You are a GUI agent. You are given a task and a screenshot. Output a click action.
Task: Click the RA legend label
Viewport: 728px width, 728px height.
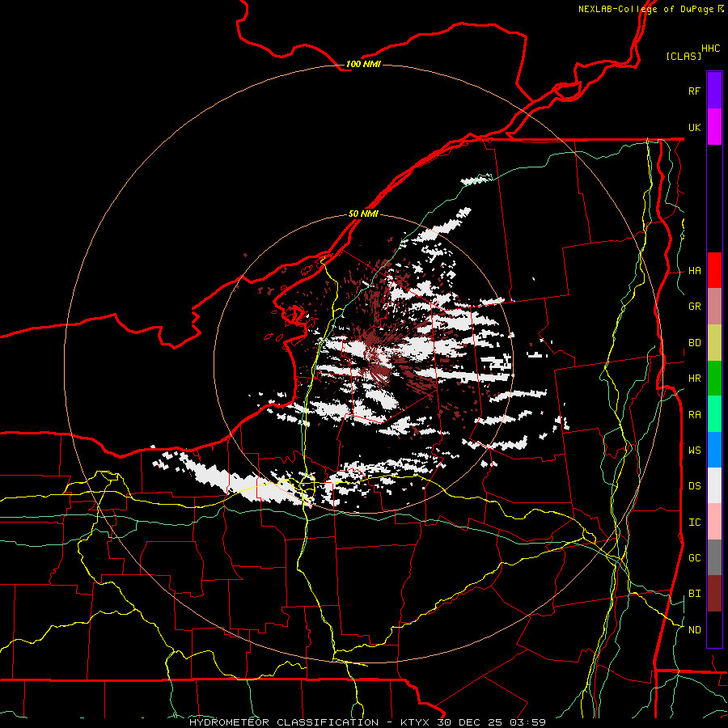(x=695, y=414)
